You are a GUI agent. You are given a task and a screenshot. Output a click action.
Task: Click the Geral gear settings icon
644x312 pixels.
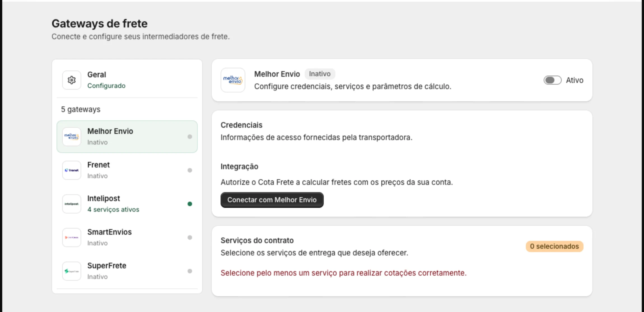tap(72, 80)
